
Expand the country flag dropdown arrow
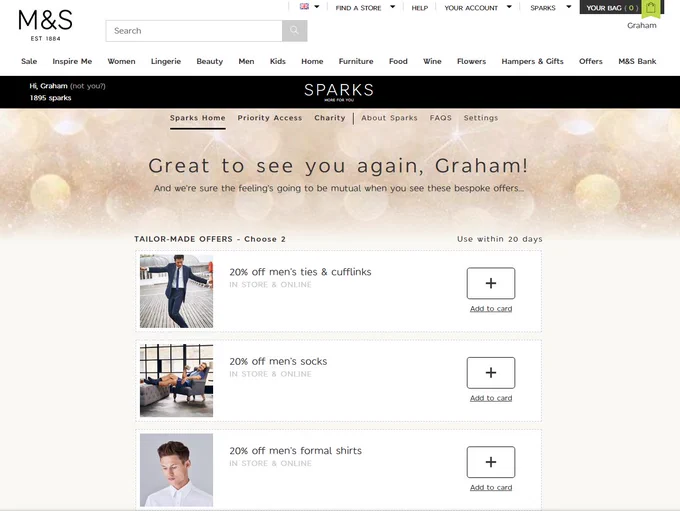coord(317,7)
